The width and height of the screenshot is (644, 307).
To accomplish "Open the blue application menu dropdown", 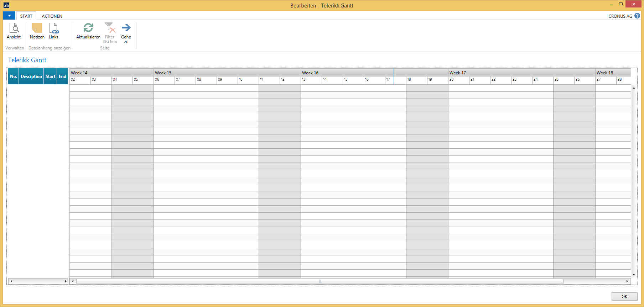I will [x=9, y=16].
